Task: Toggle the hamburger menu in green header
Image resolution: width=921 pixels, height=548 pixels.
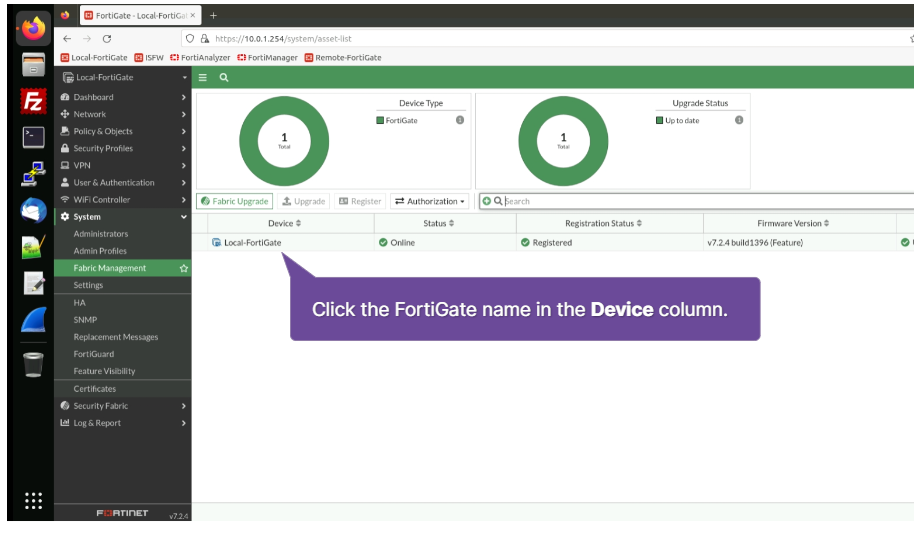Action: 203,78
